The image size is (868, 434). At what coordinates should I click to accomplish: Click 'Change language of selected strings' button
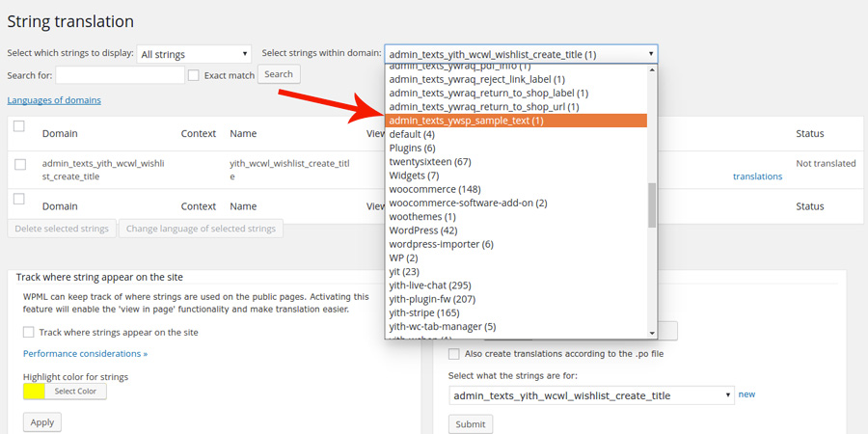click(201, 229)
